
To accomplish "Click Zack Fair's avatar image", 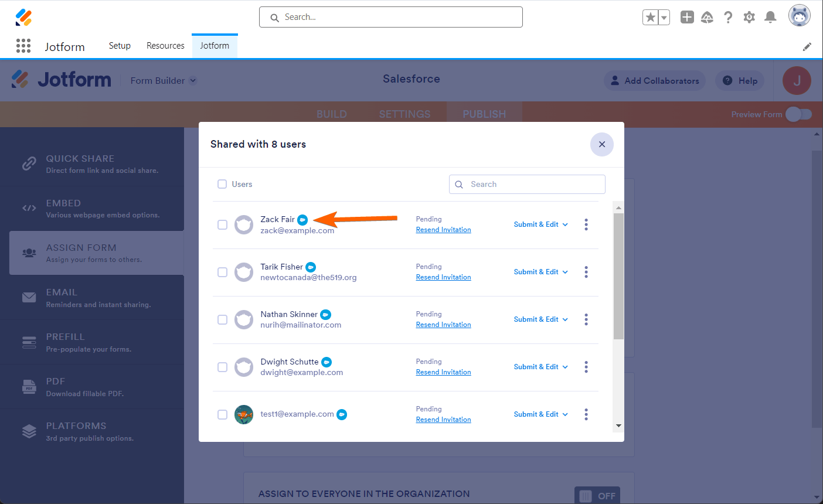I will pos(244,224).
